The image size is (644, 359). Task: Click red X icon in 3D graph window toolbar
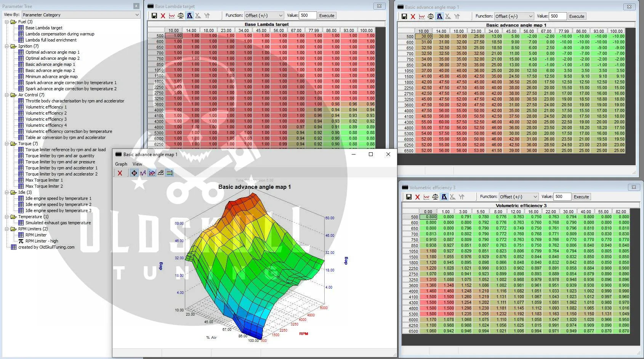[x=120, y=173]
